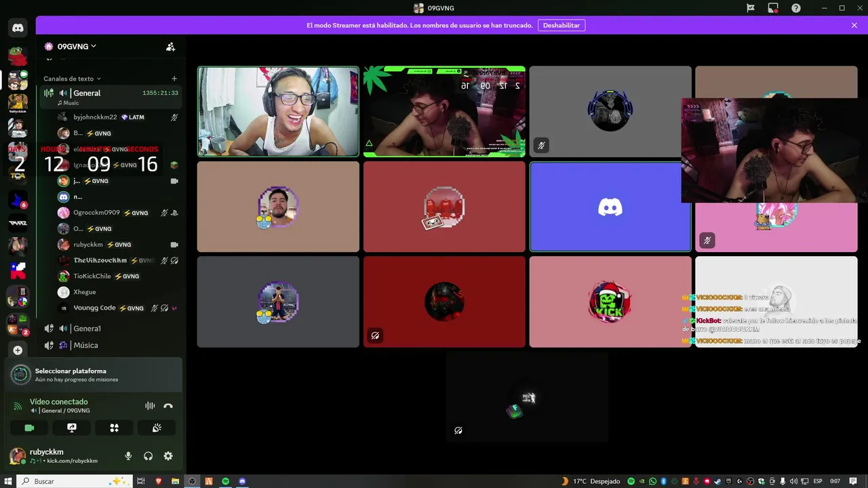Mute the microphone in the user panel
The width and height of the screenshot is (868, 488).
pos(128,456)
